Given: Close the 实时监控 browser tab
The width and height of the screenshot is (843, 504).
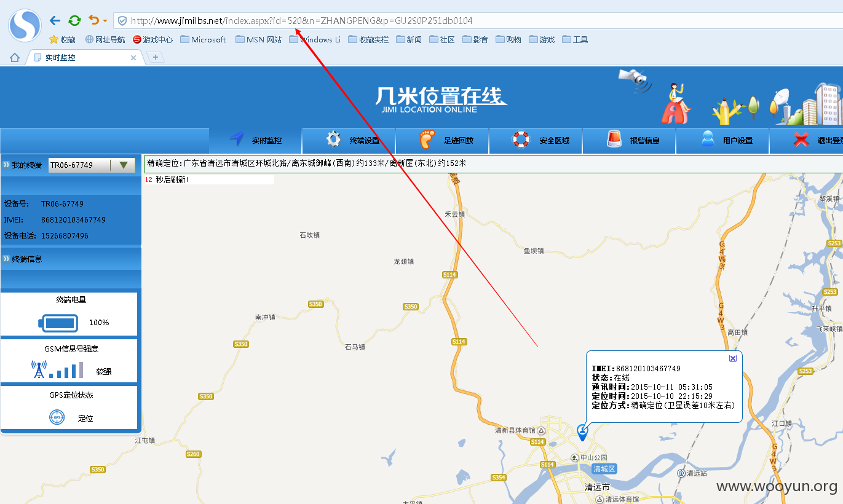Looking at the screenshot, I should coord(133,58).
